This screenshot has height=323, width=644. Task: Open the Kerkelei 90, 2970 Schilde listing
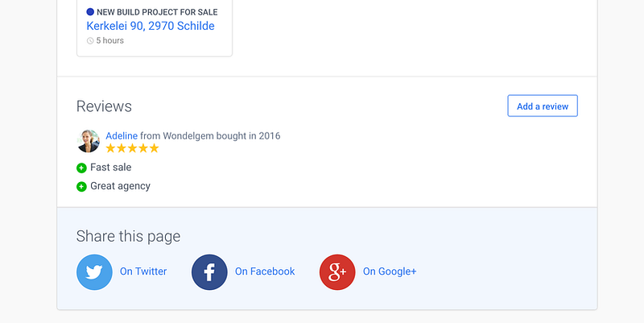point(151,26)
